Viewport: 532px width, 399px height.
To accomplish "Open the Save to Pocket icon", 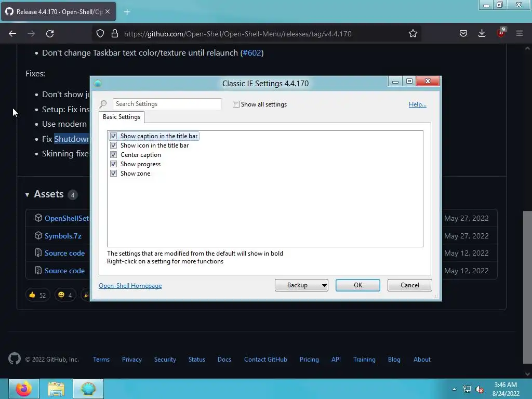I will tap(463, 34).
